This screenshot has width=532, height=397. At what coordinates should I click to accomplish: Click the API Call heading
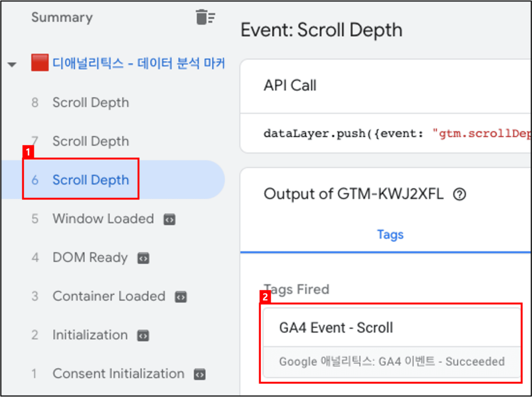click(290, 86)
